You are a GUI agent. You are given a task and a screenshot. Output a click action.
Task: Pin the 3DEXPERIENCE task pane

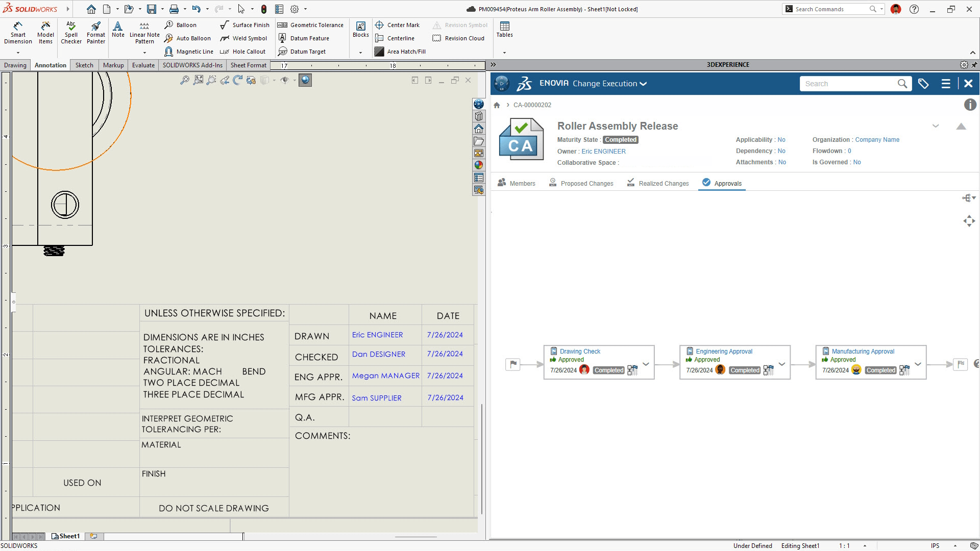coord(974,65)
